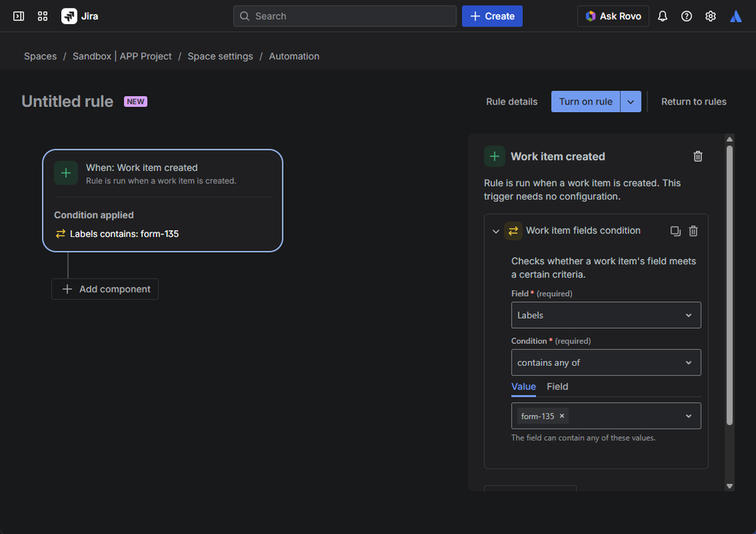Collapse the Work item fields condition section
Viewport: 756px width, 534px height.
pyautogui.click(x=496, y=231)
